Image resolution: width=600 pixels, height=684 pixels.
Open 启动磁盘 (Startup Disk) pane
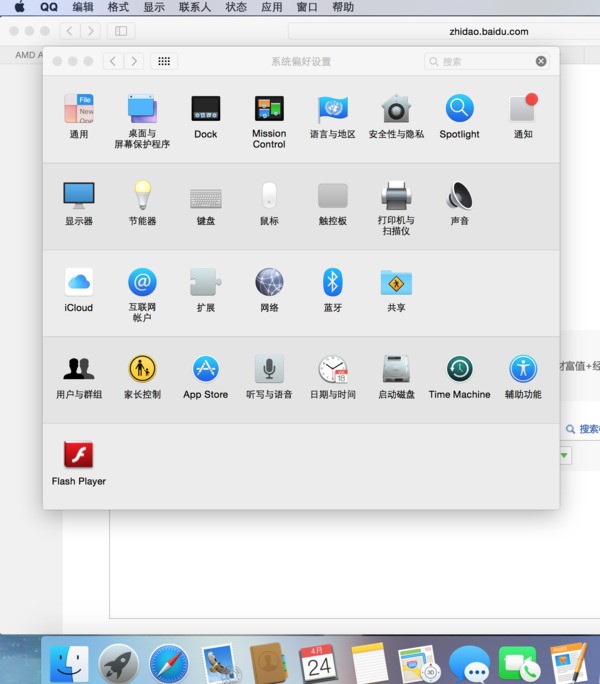(x=396, y=376)
